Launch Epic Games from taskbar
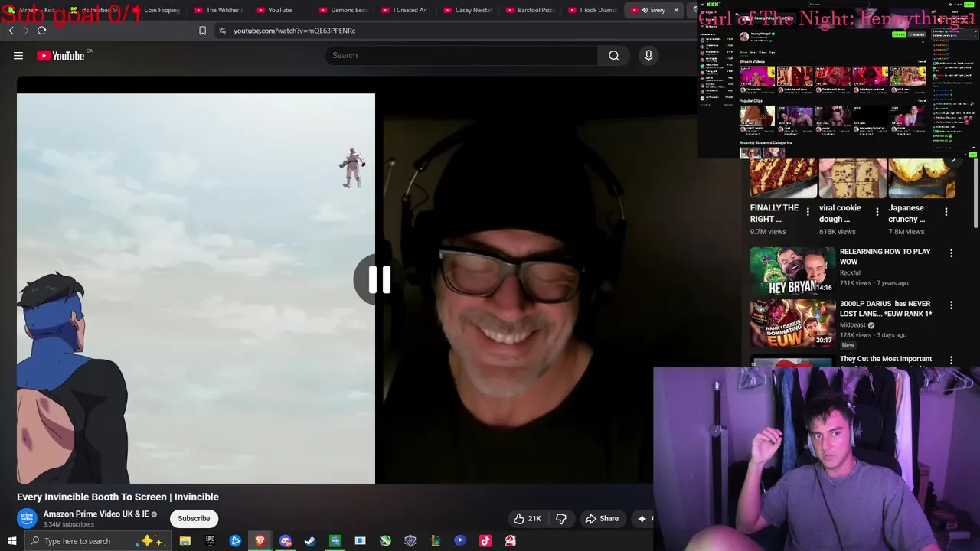Viewport: 980px width, 551px height. coord(210,541)
